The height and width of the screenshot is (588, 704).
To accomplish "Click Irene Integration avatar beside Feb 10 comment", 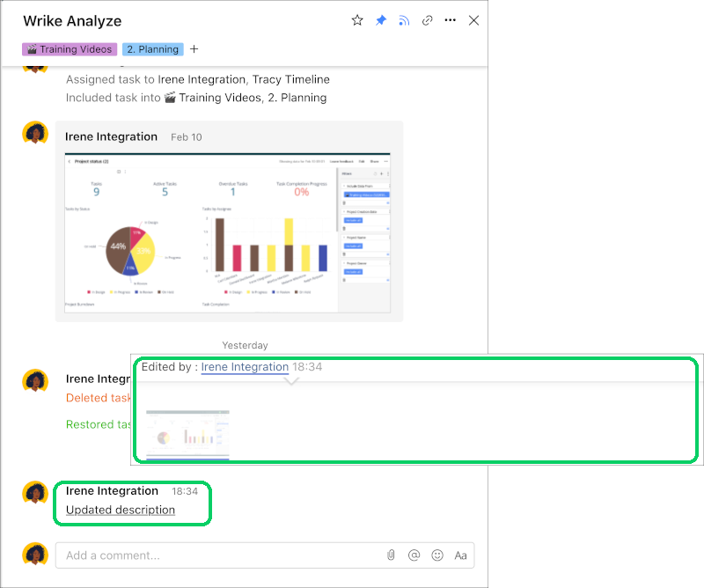I will pyautogui.click(x=35, y=134).
